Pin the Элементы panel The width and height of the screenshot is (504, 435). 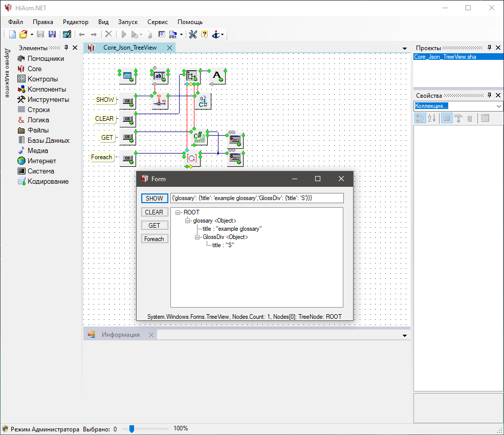point(66,48)
